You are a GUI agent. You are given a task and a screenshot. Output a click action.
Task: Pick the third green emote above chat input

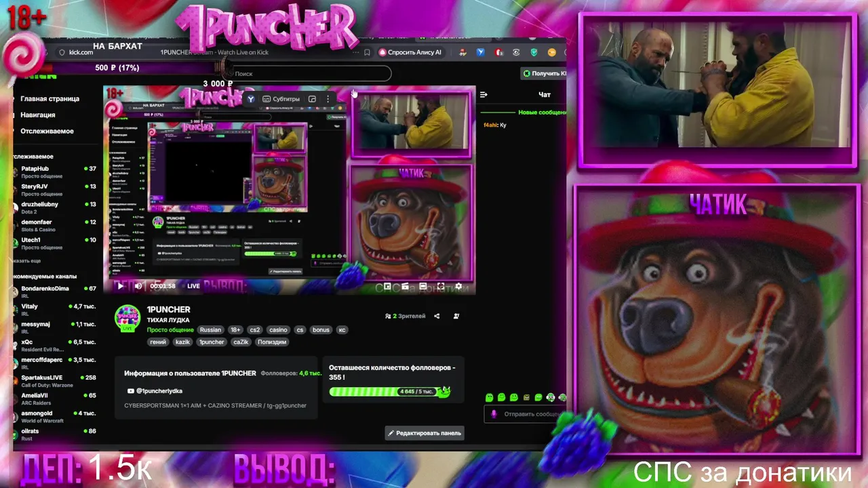coord(513,397)
